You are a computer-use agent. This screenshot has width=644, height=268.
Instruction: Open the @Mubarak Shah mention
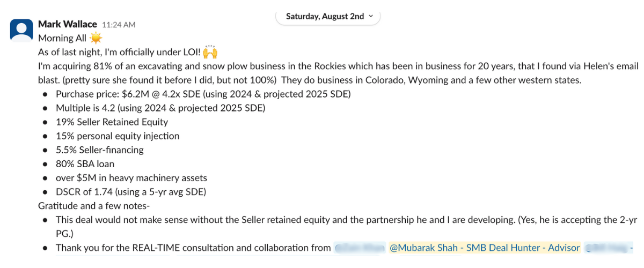click(x=485, y=248)
